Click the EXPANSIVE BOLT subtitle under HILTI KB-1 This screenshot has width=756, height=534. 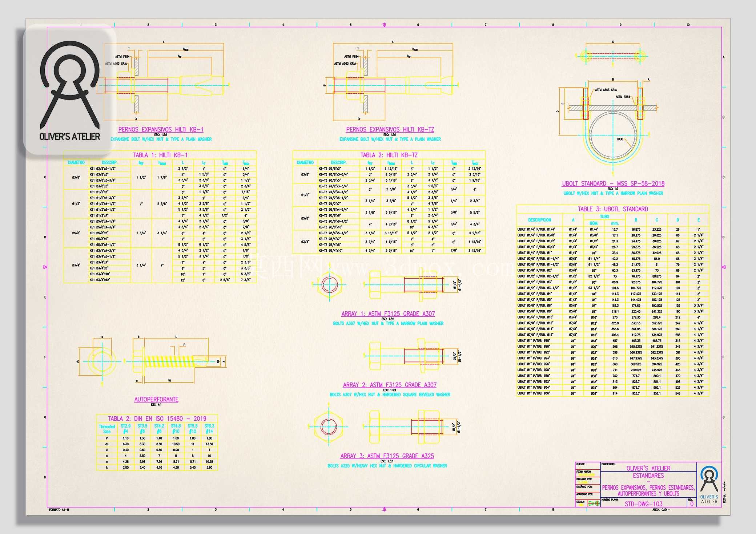[161, 139]
